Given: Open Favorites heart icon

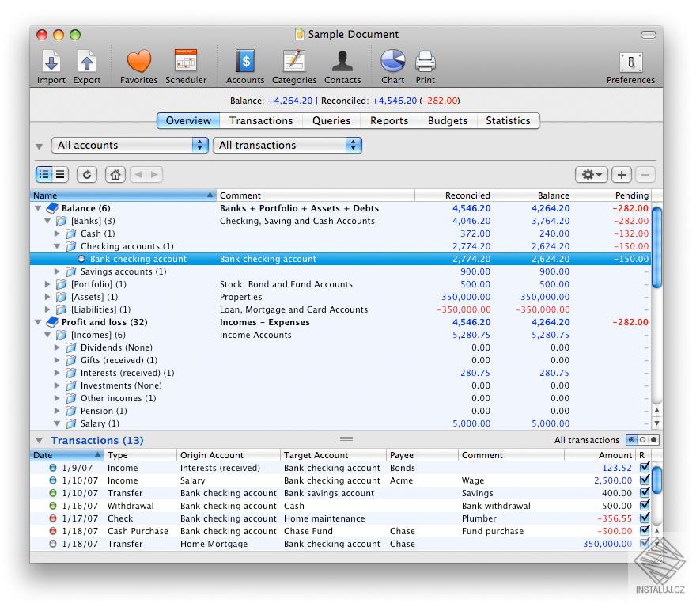Looking at the screenshot, I should click(138, 62).
